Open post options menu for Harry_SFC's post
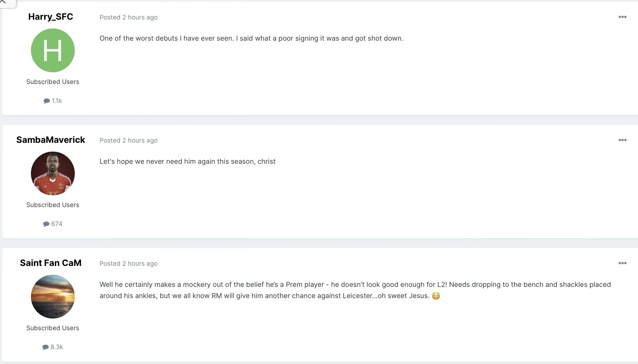 click(x=622, y=17)
